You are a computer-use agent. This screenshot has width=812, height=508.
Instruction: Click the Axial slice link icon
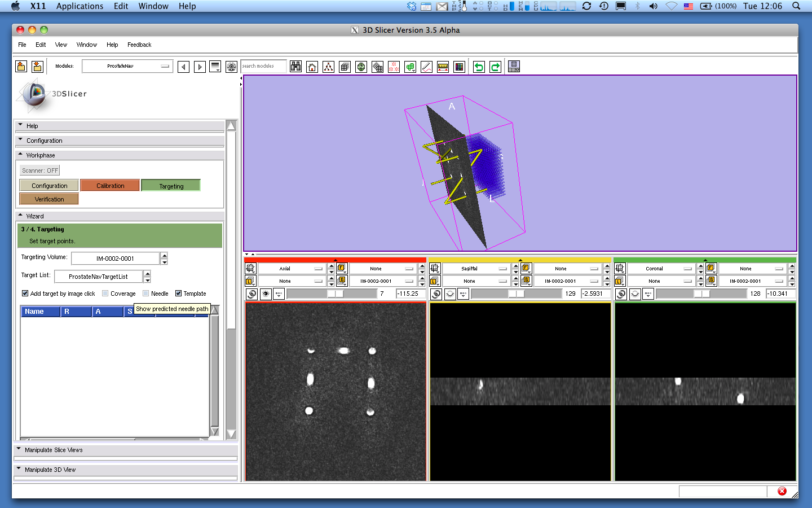point(252,294)
